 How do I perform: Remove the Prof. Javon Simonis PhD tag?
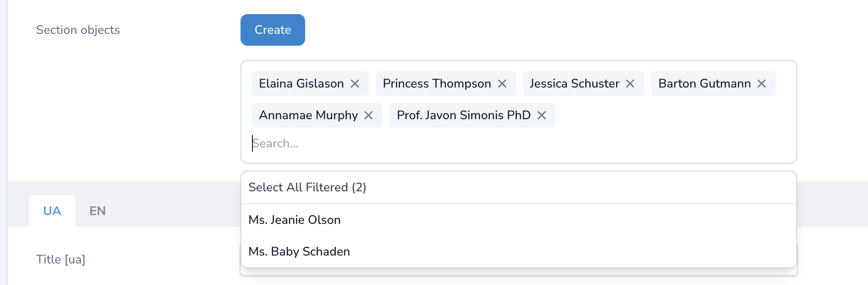click(x=542, y=115)
